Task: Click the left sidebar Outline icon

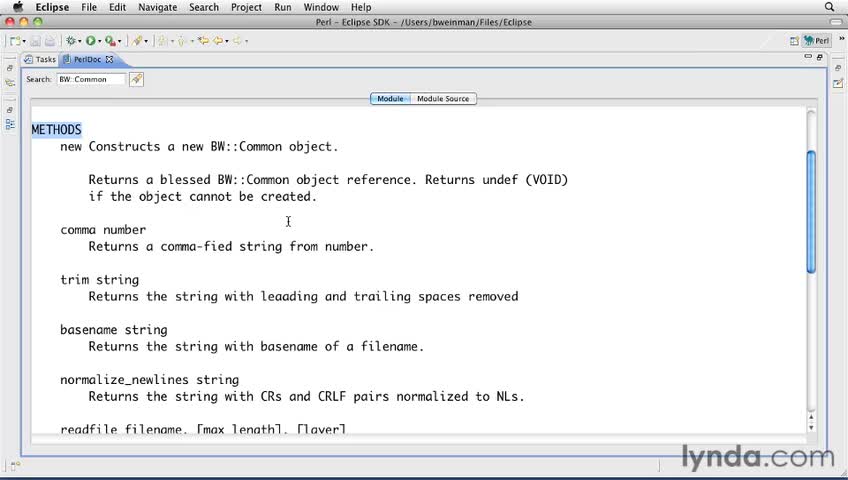Action: click(x=10, y=124)
